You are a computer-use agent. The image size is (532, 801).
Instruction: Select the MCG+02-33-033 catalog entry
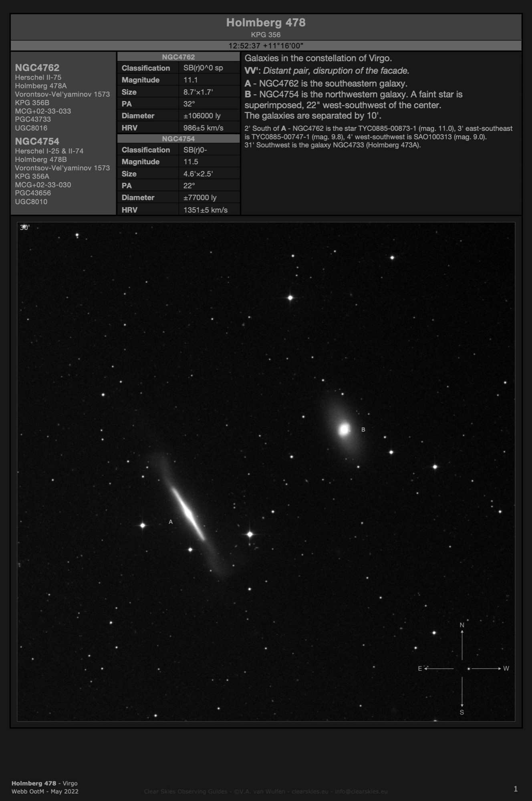(x=43, y=111)
